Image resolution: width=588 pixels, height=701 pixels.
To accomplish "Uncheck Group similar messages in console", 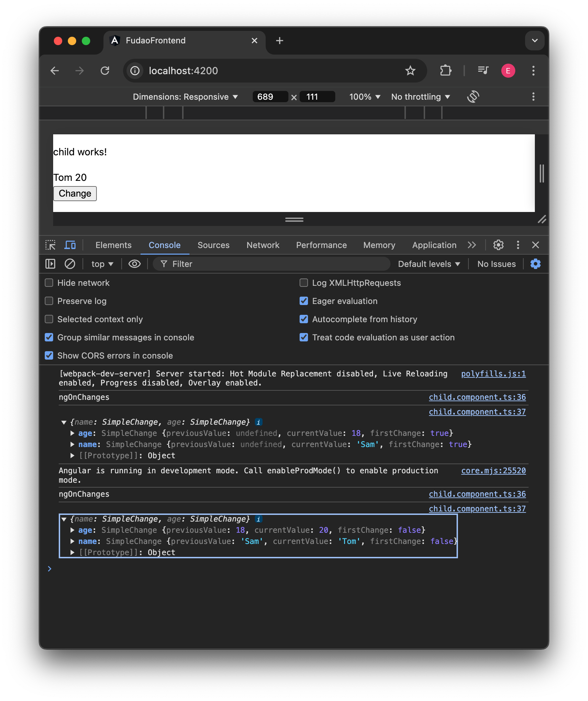I will coord(49,337).
